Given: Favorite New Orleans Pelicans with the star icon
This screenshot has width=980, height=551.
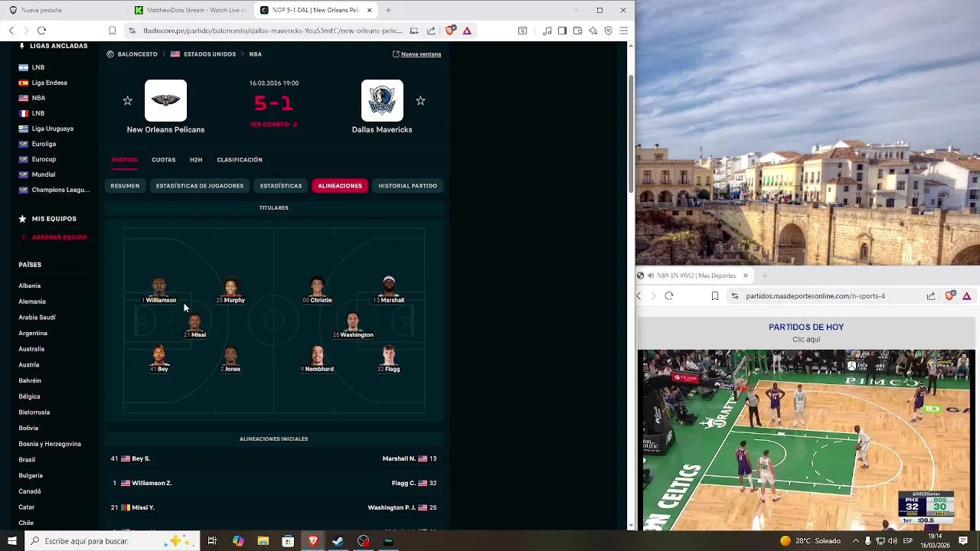Looking at the screenshot, I should (128, 101).
